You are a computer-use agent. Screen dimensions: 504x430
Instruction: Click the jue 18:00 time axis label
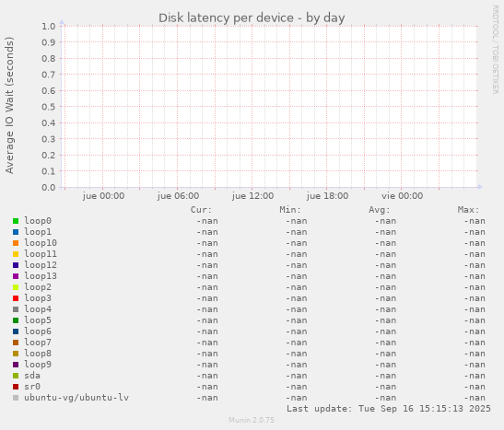pyautogui.click(x=327, y=196)
